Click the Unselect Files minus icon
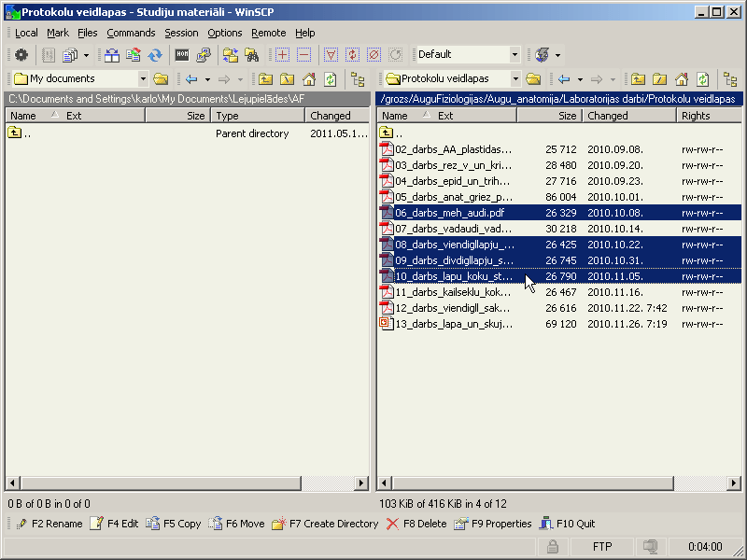This screenshot has width=747, height=560. click(303, 55)
